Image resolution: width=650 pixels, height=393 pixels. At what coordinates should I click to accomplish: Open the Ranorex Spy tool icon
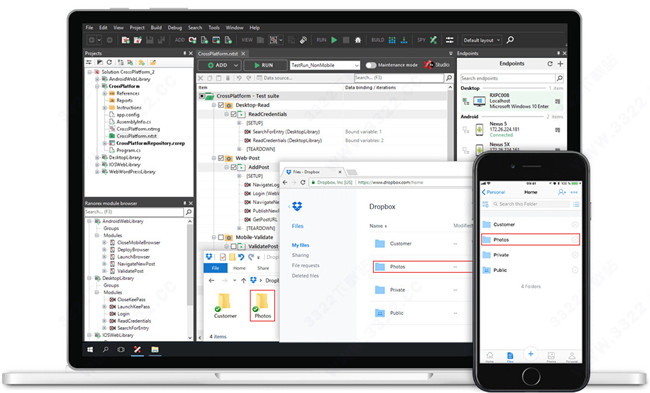point(433,40)
